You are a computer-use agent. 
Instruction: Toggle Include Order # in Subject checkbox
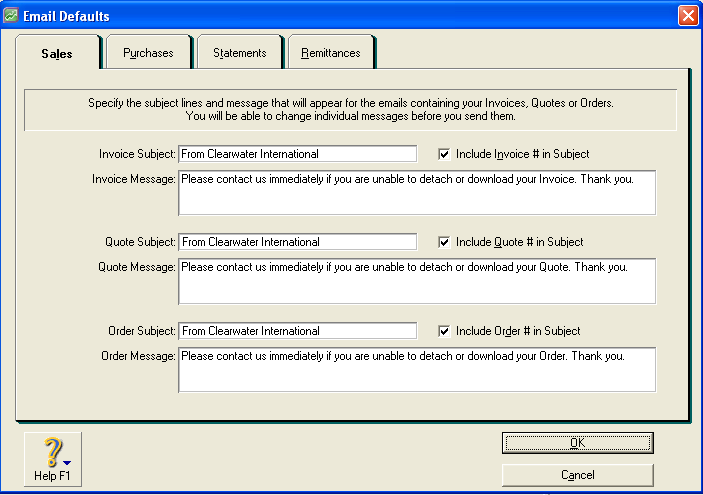444,331
